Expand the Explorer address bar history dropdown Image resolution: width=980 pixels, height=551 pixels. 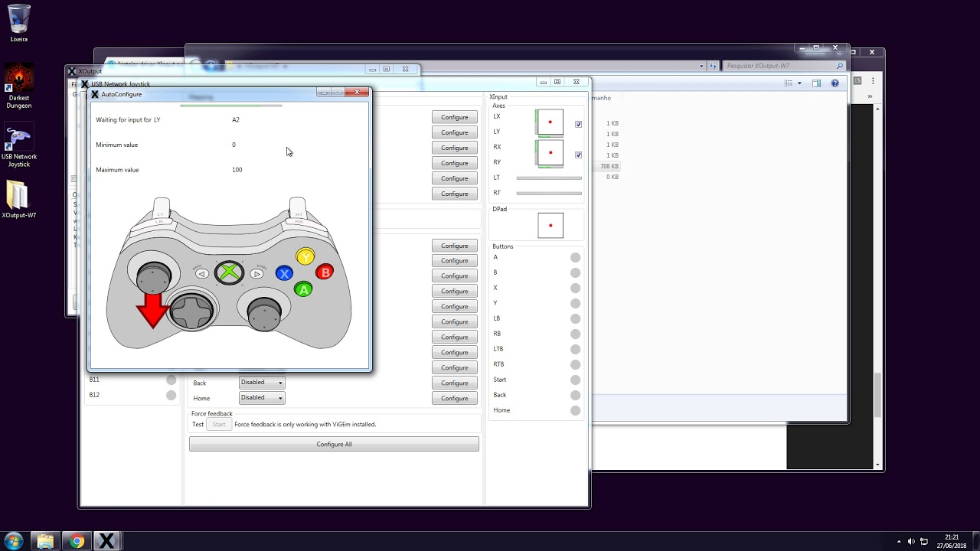click(x=702, y=66)
